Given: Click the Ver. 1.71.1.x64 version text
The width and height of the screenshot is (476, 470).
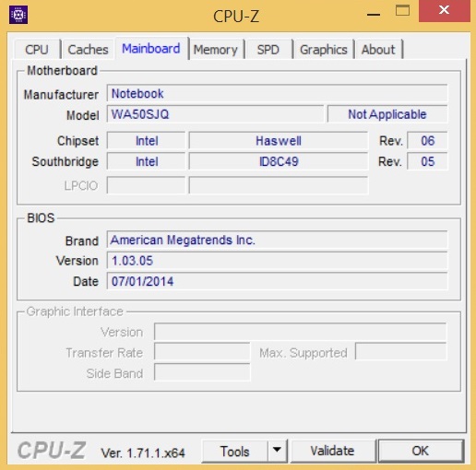Looking at the screenshot, I should point(143,452).
